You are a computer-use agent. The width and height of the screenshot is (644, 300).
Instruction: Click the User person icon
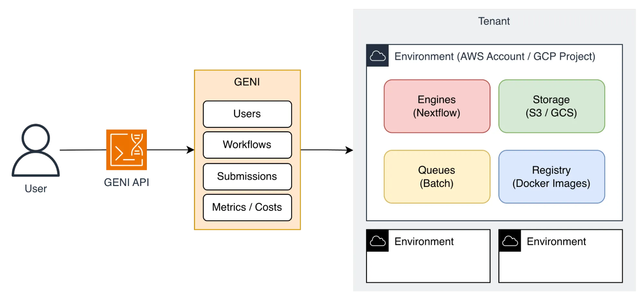36,150
